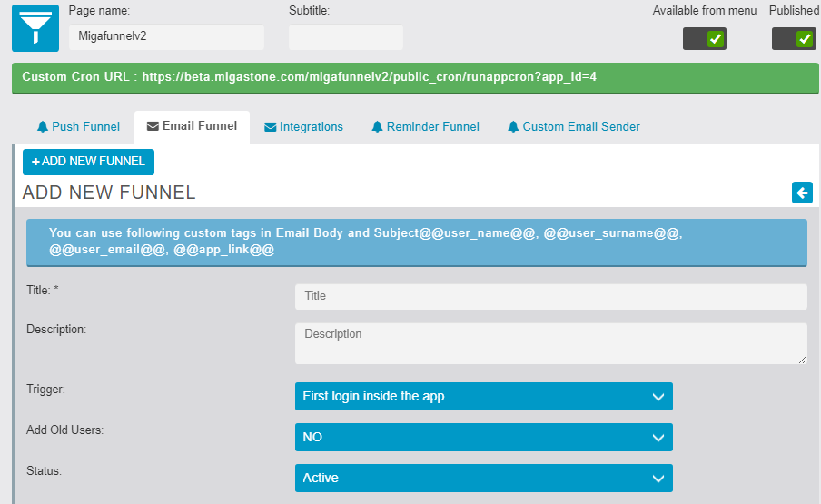
Task: Open the Status dropdown set to Active
Action: click(483, 478)
